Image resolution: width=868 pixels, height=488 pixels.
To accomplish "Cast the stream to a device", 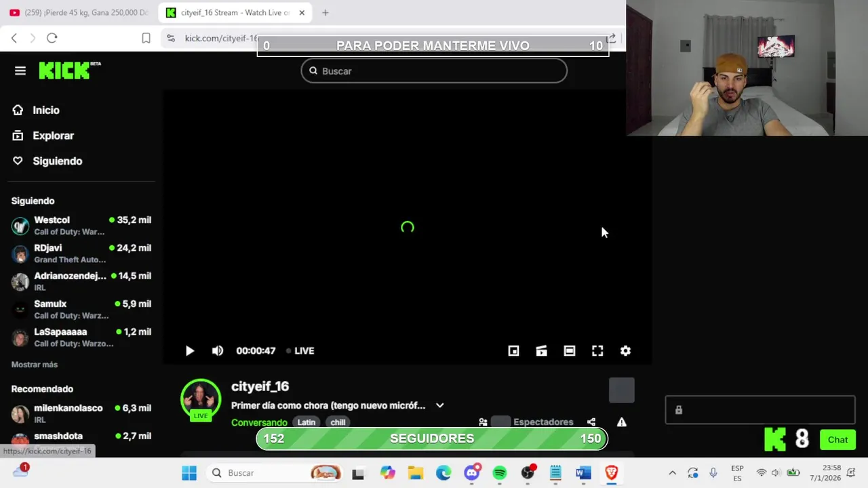I will pos(541,350).
